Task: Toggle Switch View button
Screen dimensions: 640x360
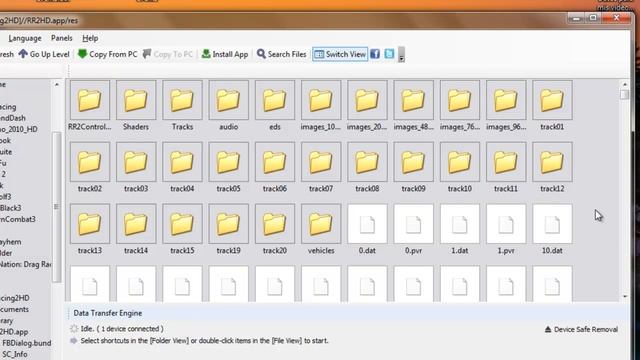Action: pos(340,54)
